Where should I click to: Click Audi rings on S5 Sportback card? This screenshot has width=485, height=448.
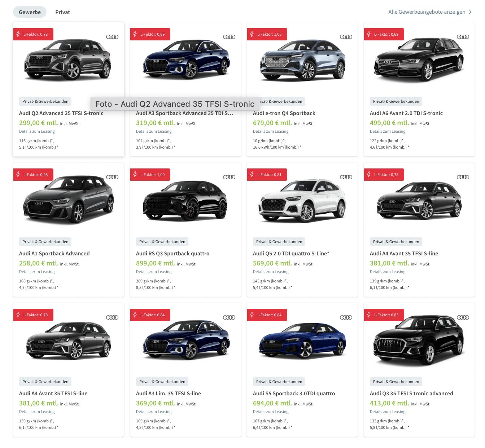click(346, 317)
